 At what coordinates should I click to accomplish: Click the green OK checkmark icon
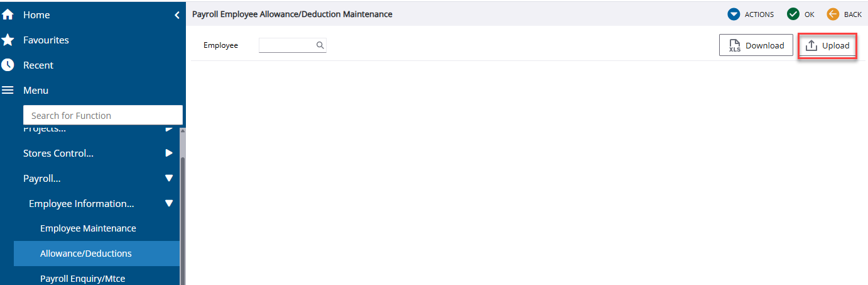click(793, 14)
